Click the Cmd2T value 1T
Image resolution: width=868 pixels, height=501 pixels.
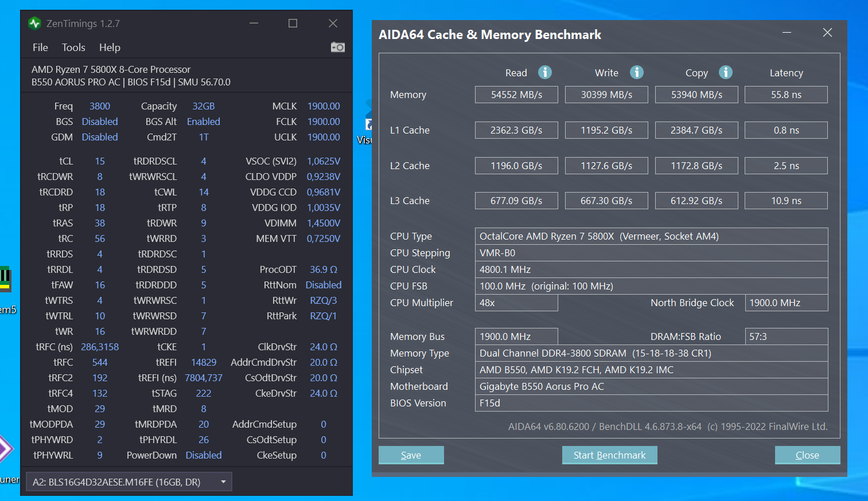pyautogui.click(x=204, y=137)
